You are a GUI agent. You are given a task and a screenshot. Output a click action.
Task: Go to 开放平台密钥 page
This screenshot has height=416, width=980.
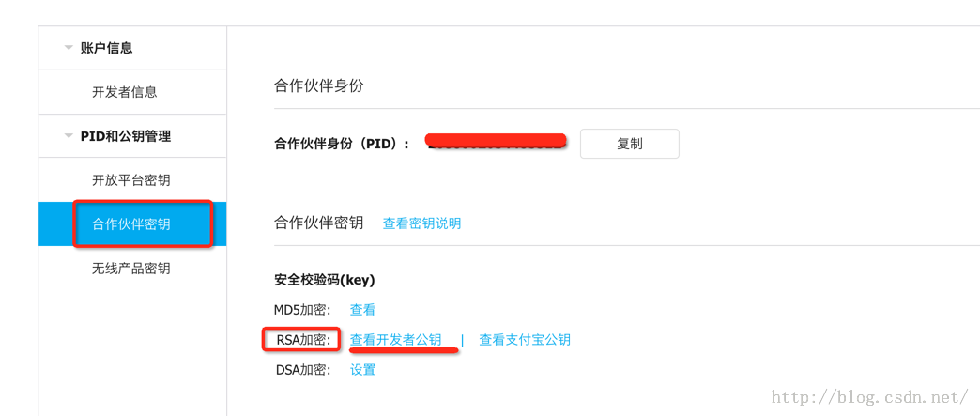click(x=130, y=180)
